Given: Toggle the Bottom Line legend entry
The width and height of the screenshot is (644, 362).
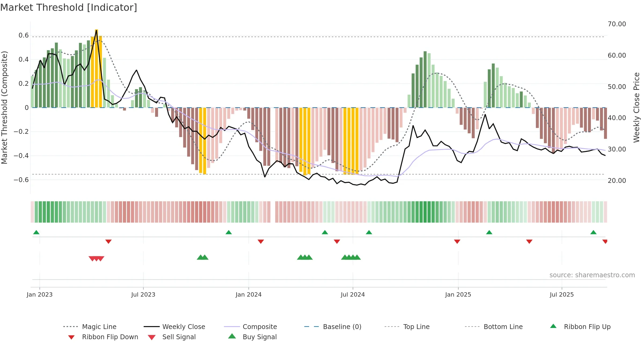Looking at the screenshot, I should (494, 327).
